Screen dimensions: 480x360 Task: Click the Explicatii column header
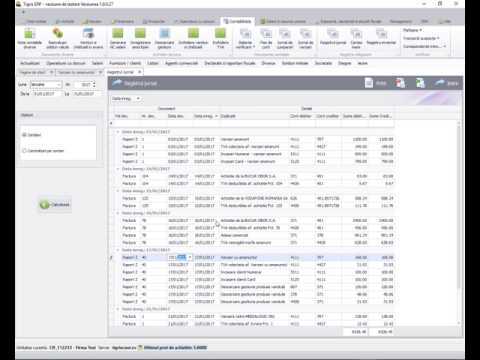coord(254,116)
